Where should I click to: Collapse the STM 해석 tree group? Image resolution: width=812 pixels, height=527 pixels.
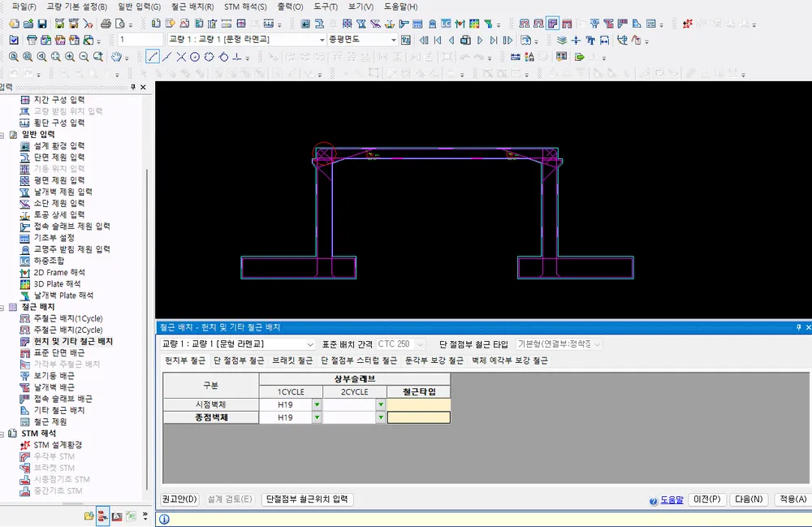pos(2,434)
